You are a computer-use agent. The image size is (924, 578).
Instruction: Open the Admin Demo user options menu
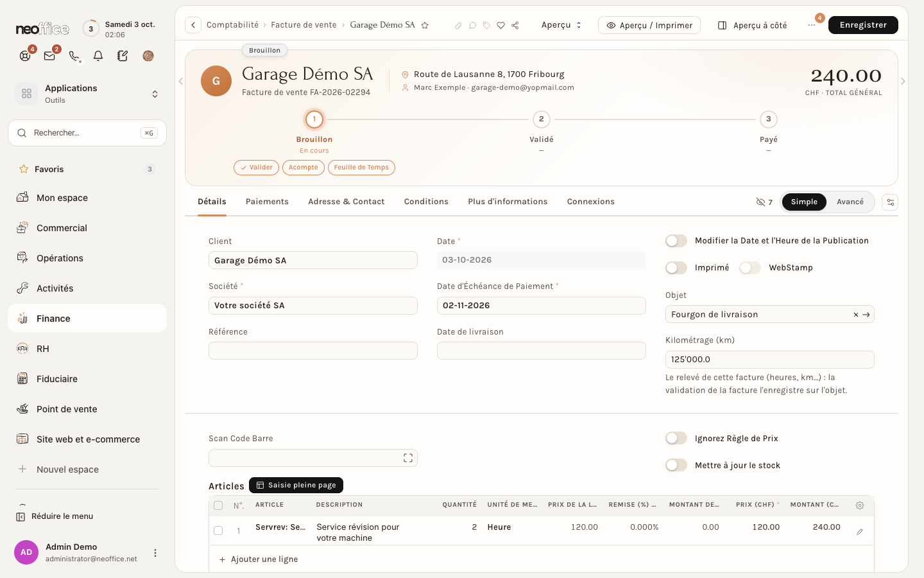(x=155, y=553)
